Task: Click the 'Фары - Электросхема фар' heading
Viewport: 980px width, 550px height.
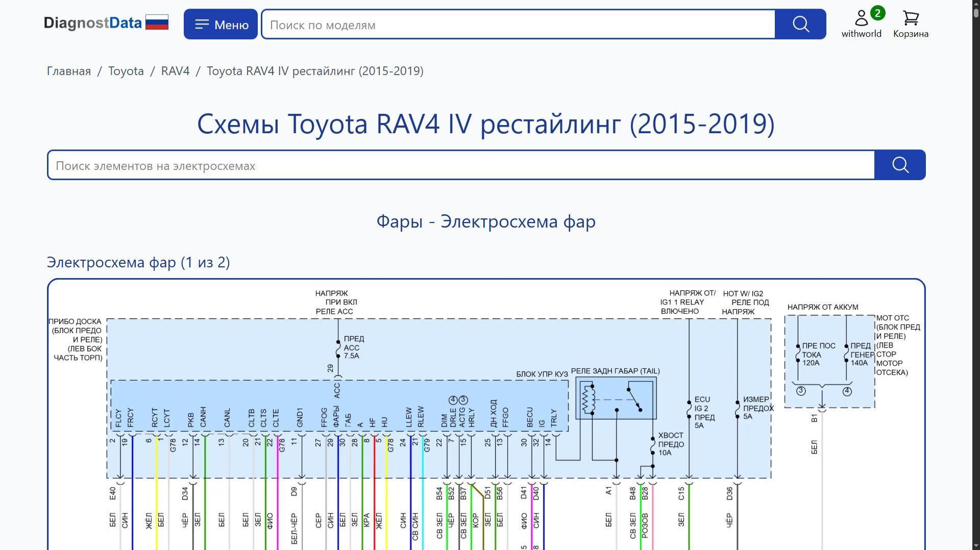Action: [486, 221]
